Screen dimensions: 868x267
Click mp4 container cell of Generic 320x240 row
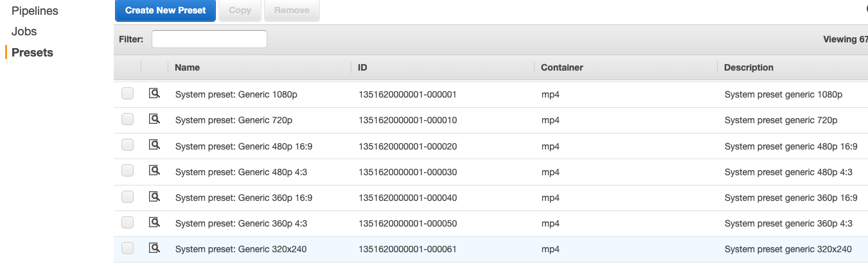click(551, 249)
